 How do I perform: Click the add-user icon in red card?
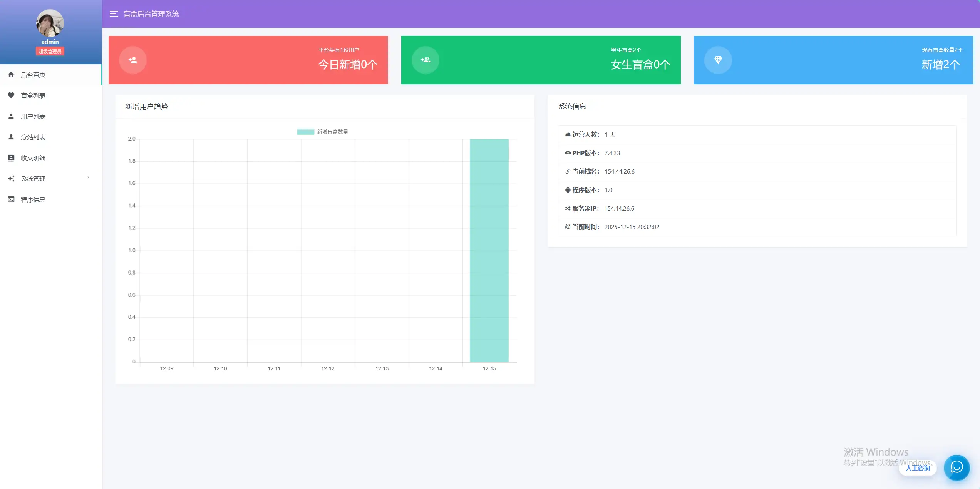[x=133, y=60]
